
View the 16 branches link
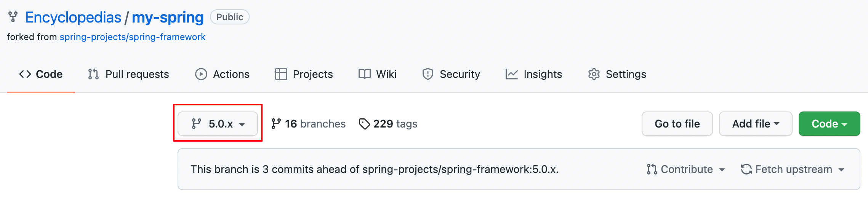pyautogui.click(x=309, y=124)
